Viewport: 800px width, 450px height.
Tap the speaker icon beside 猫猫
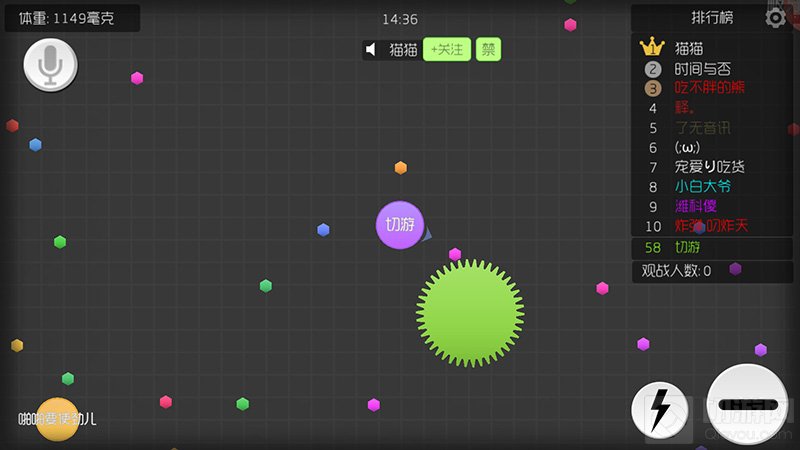[x=372, y=49]
